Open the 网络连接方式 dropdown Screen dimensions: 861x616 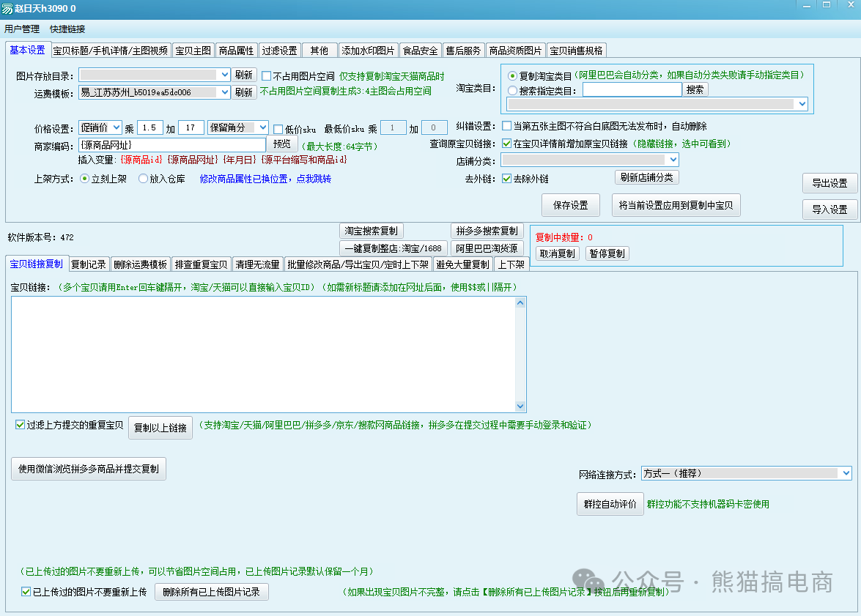845,474
